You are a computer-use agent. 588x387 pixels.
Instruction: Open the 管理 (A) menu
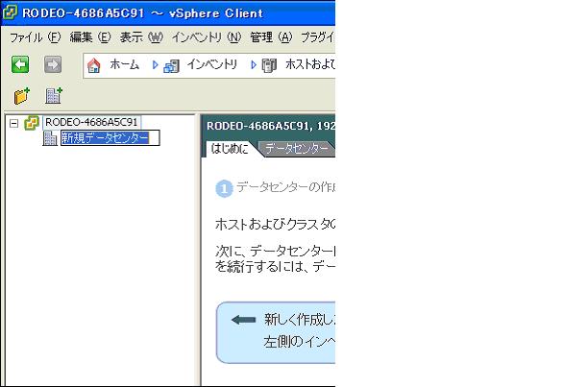(271, 37)
